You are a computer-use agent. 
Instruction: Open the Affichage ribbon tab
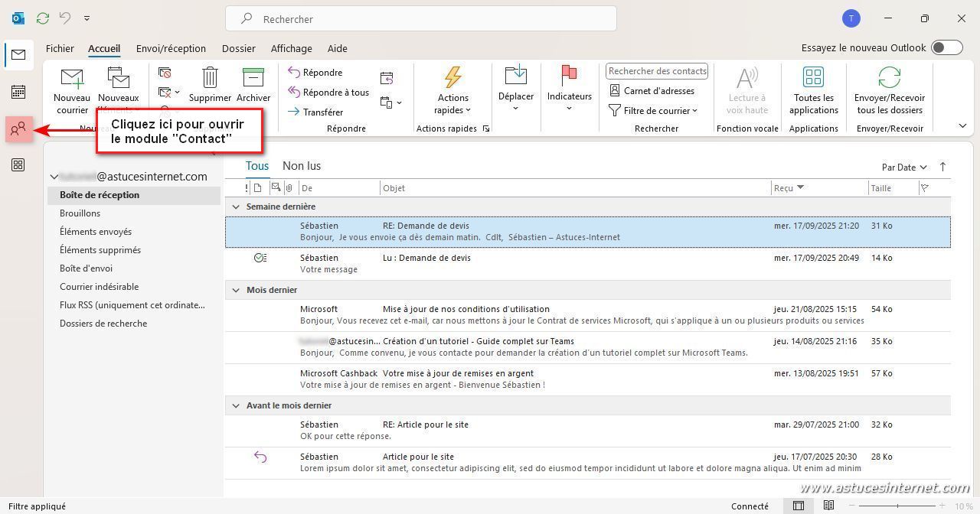(291, 48)
